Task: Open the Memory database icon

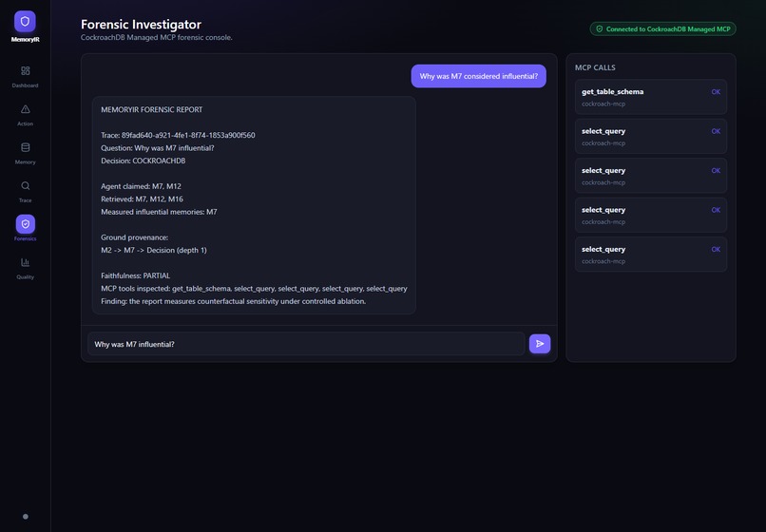Action: [x=26, y=147]
